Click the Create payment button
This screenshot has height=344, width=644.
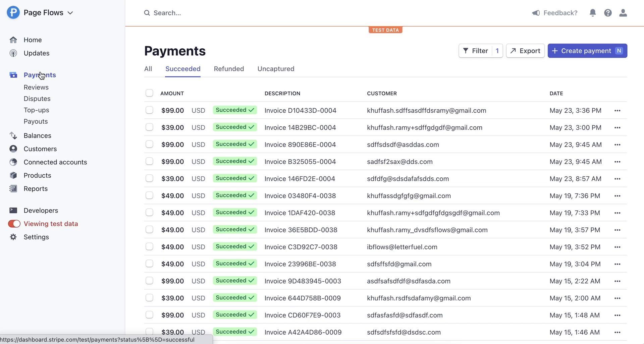coord(587,51)
